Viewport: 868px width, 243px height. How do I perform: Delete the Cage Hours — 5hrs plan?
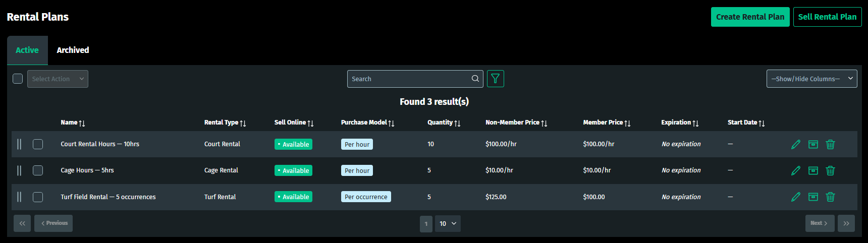point(830,171)
